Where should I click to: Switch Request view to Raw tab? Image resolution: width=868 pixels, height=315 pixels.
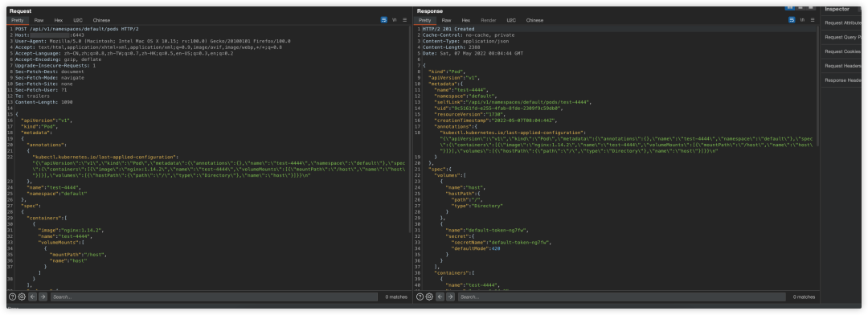[x=39, y=20]
